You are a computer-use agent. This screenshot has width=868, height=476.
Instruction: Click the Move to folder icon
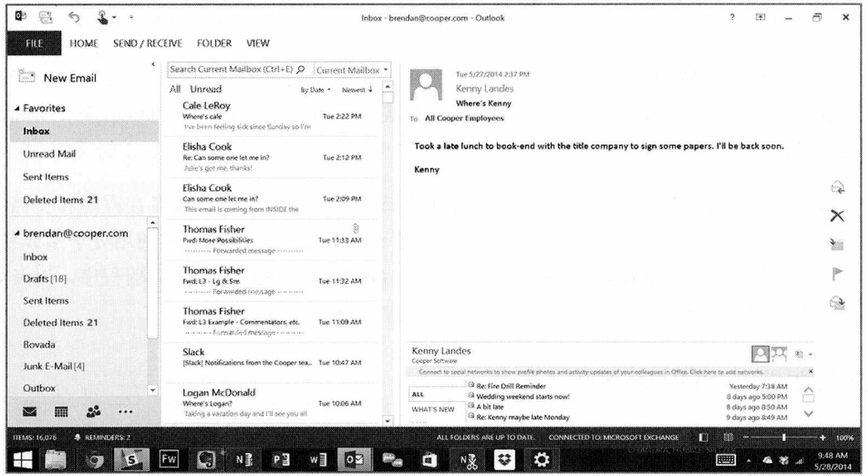pos(837,244)
